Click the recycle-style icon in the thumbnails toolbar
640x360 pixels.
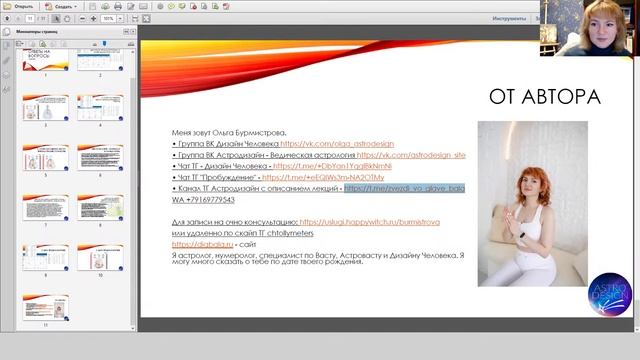pos(42,43)
